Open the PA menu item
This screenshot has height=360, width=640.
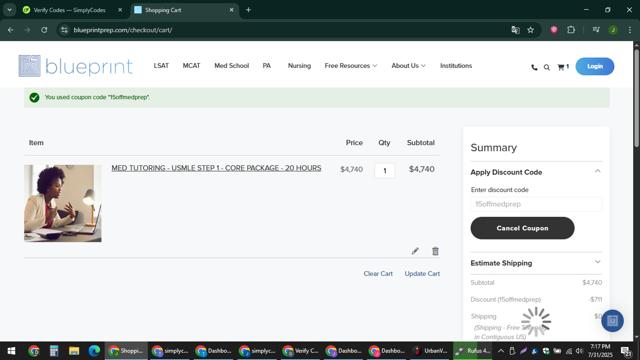point(267,66)
